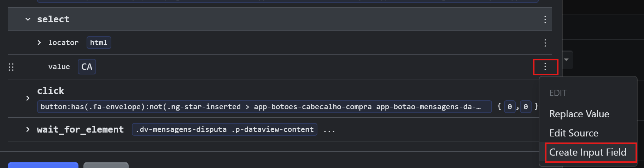Image resolution: width=644 pixels, height=168 pixels.
Task: Expand the locator row
Action: point(39,43)
